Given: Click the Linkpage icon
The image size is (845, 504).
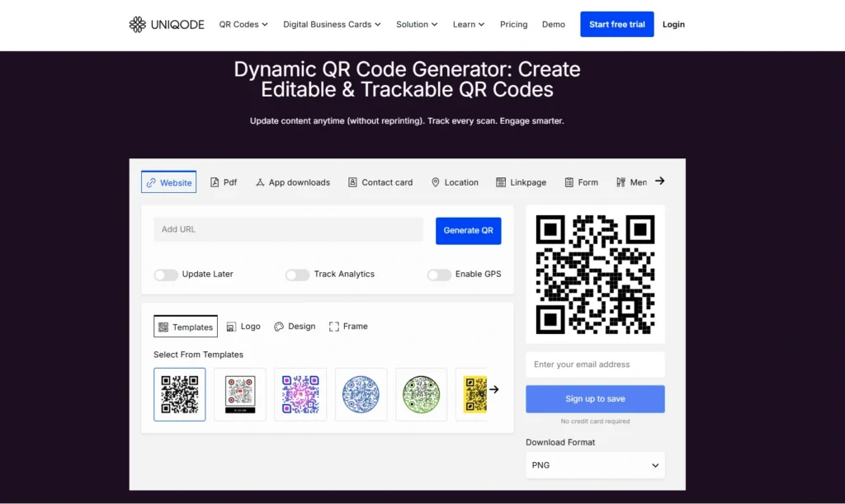Looking at the screenshot, I should [x=501, y=182].
